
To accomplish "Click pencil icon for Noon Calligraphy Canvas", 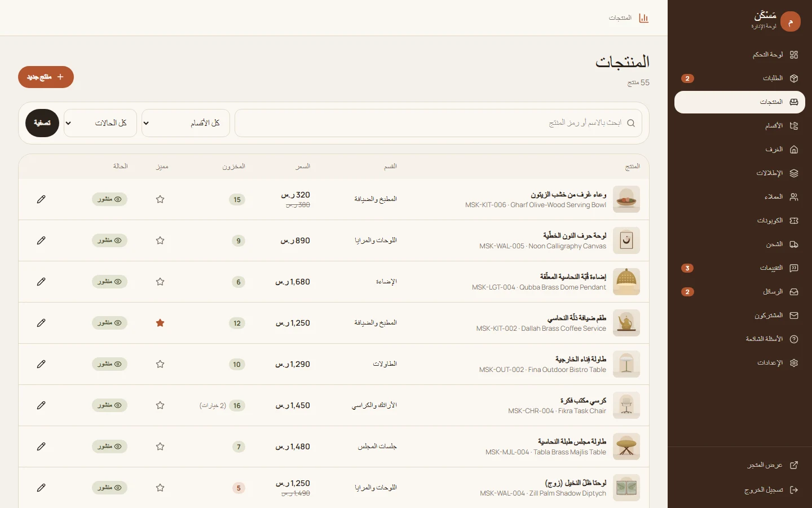I will (x=41, y=240).
